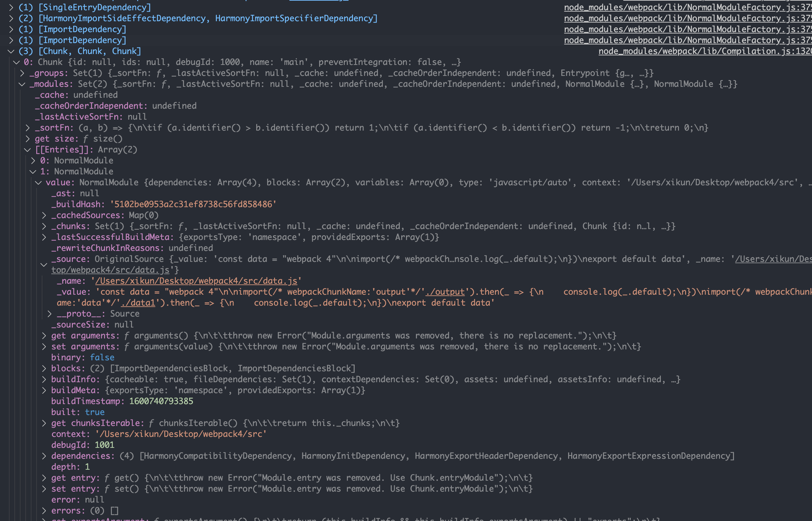Collapse the value: NormalModule object
Screen dimensions: 812x521
pyautogui.click(x=38, y=183)
